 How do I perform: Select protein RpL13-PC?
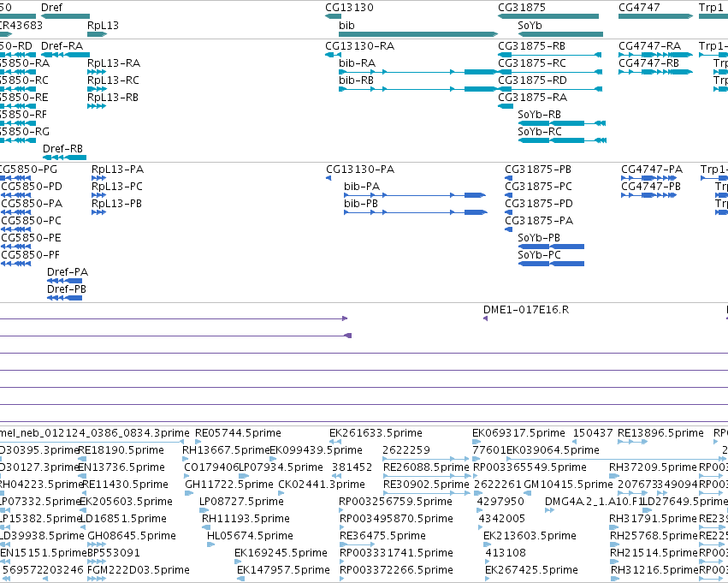pos(99,195)
